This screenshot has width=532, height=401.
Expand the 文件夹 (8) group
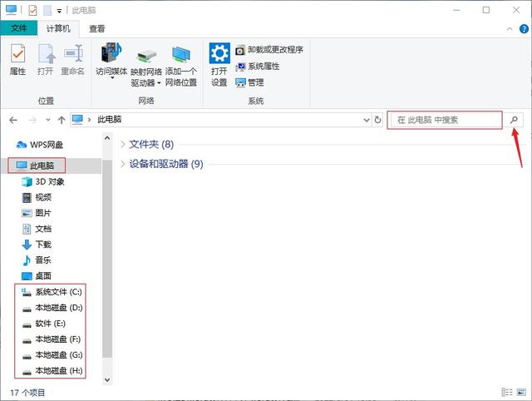pyautogui.click(x=122, y=144)
